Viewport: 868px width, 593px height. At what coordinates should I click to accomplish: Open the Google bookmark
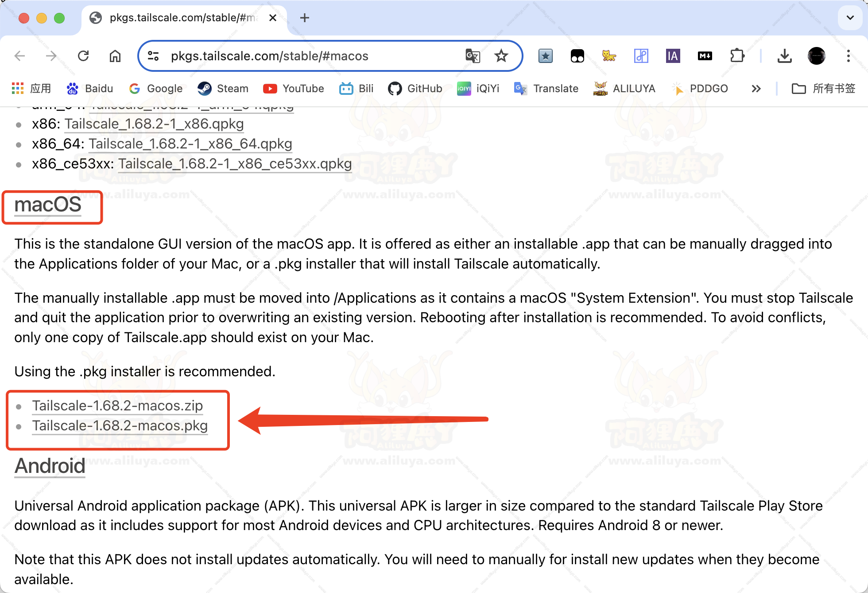155,89
